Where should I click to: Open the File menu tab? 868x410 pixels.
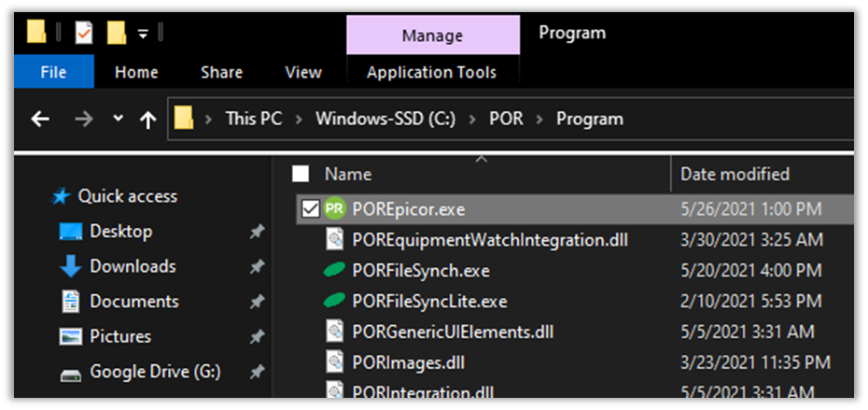point(53,72)
